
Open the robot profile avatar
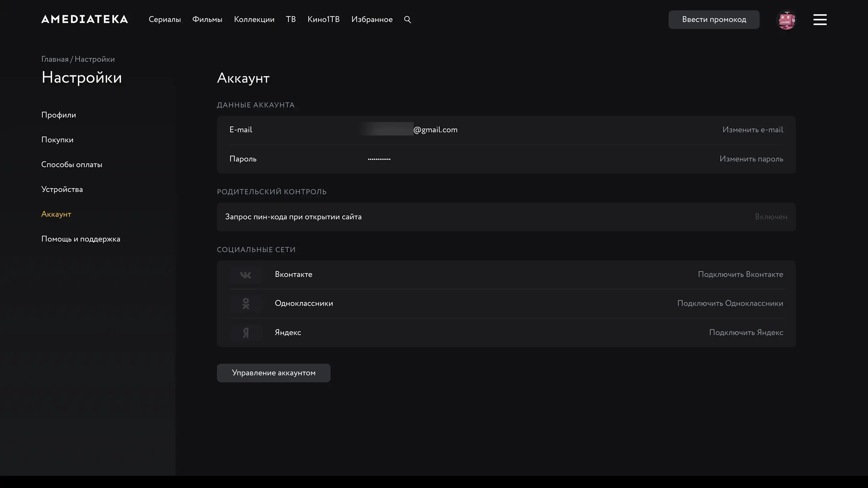[786, 20]
